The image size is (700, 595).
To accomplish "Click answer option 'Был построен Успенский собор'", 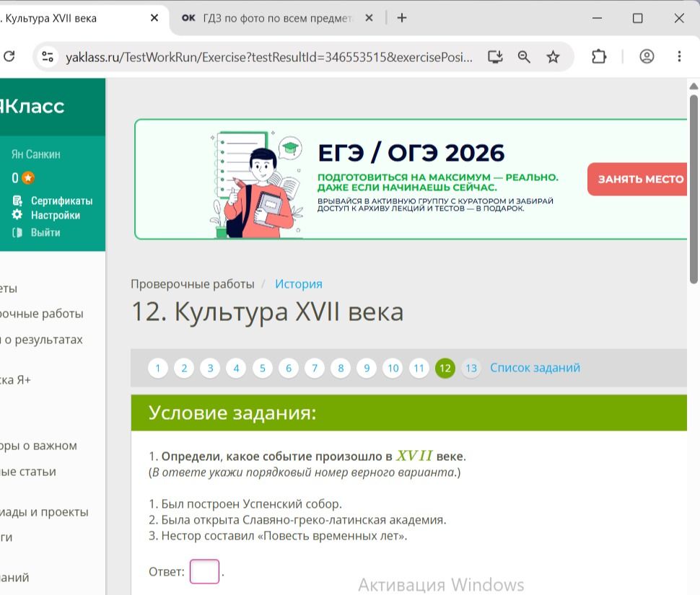I will [245, 504].
